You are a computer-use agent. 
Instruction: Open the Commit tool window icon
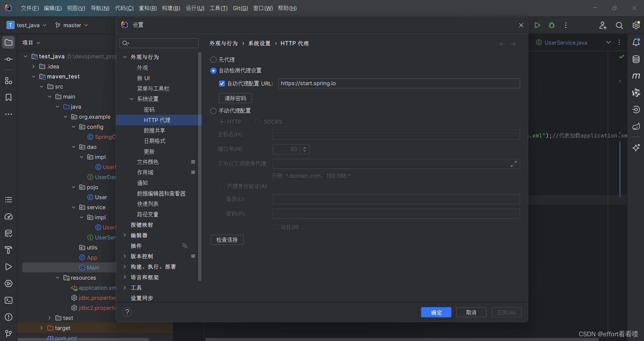[x=9, y=59]
